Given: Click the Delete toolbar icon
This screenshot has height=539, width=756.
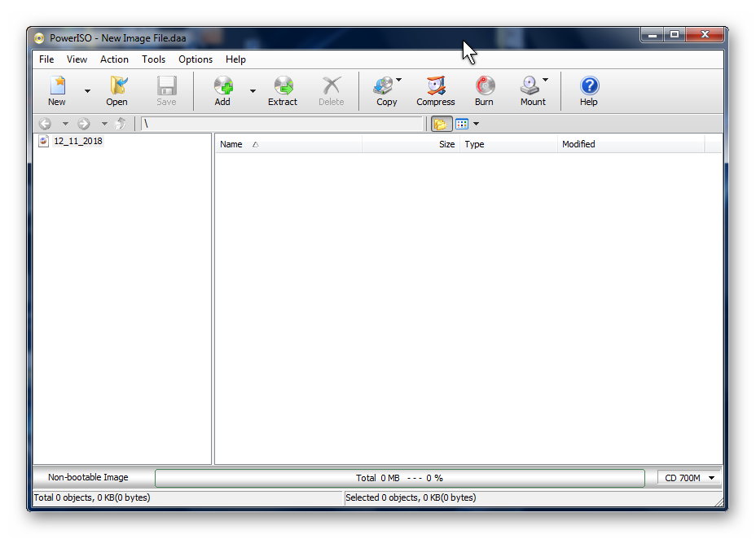Looking at the screenshot, I should [332, 85].
